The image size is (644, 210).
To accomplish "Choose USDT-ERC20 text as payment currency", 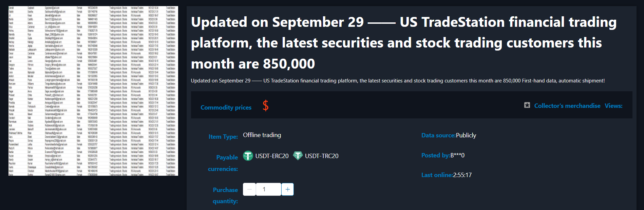I will (x=272, y=156).
